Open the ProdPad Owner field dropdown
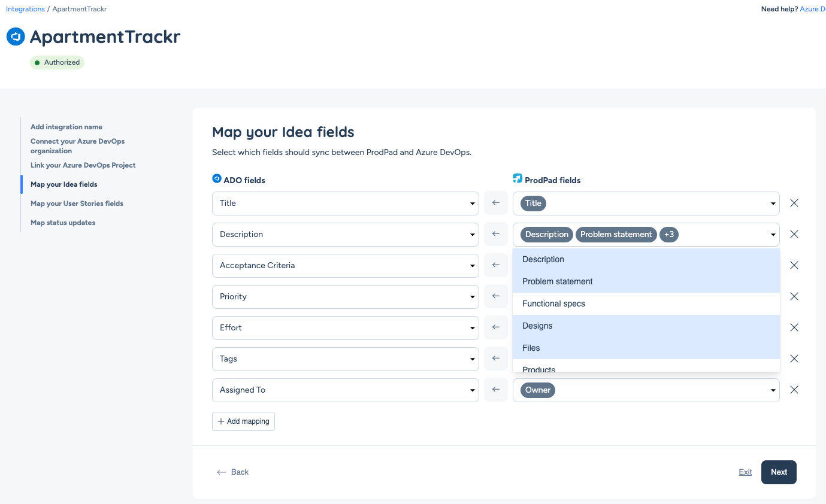 pyautogui.click(x=646, y=390)
